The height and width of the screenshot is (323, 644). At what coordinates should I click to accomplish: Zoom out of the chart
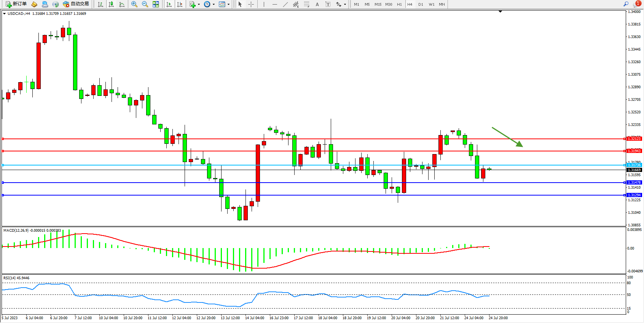click(x=145, y=4)
